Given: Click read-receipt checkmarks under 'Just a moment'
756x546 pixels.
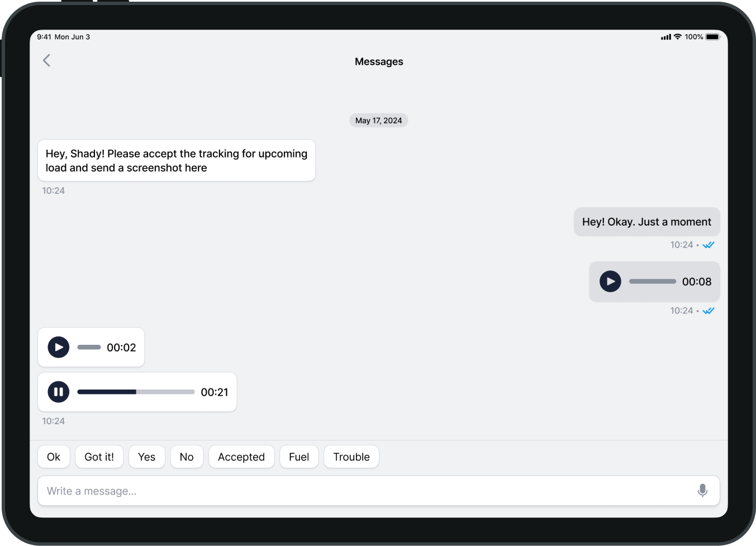Looking at the screenshot, I should pyautogui.click(x=709, y=245).
